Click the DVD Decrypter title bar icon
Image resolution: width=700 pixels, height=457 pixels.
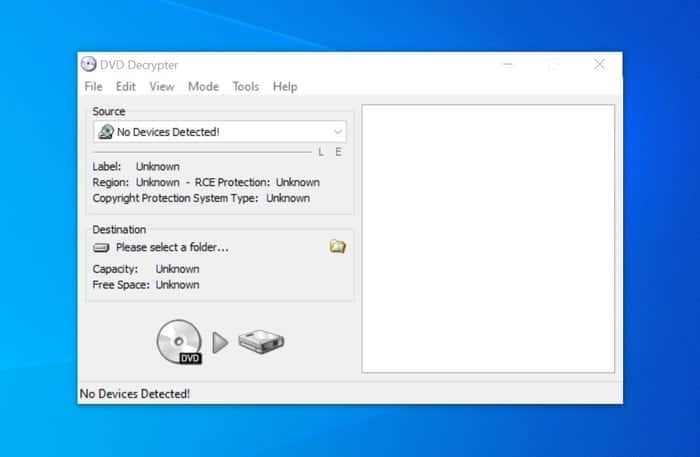[x=88, y=64]
